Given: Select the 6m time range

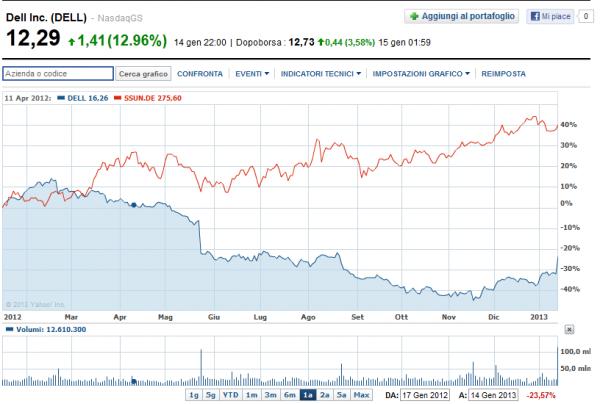Looking at the screenshot, I should tap(290, 395).
